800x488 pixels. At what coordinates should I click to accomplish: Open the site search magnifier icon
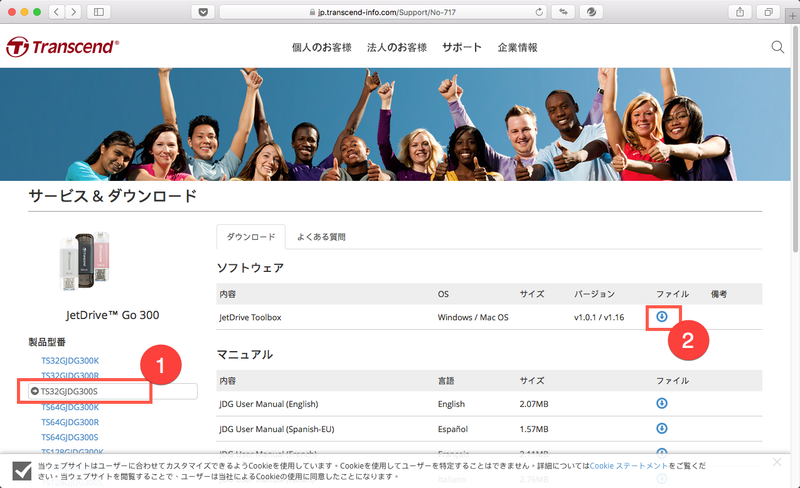[777, 47]
